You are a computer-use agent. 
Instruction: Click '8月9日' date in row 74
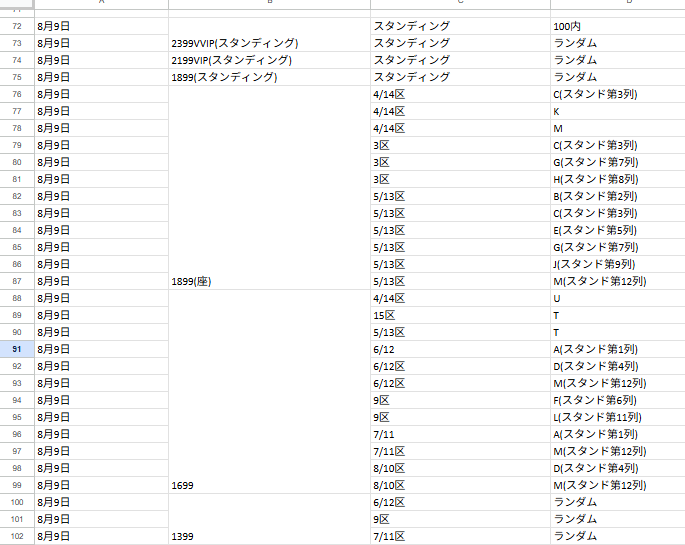(101, 60)
